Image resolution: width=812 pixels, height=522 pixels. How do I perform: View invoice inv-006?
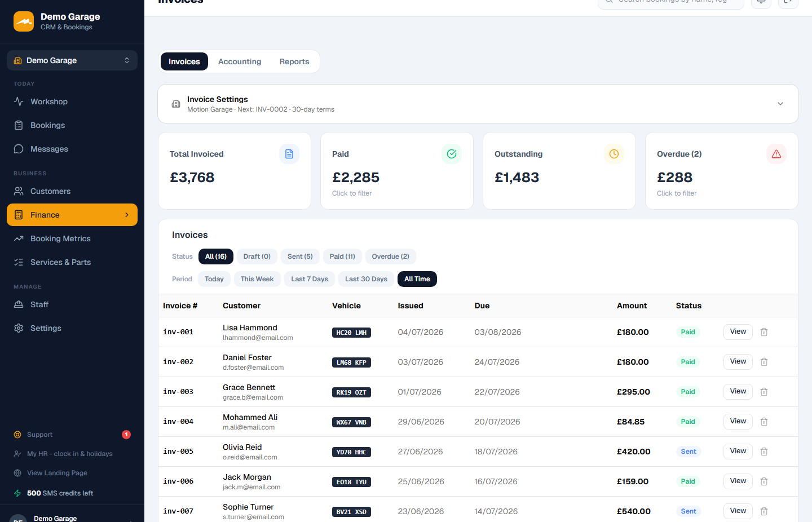738,481
